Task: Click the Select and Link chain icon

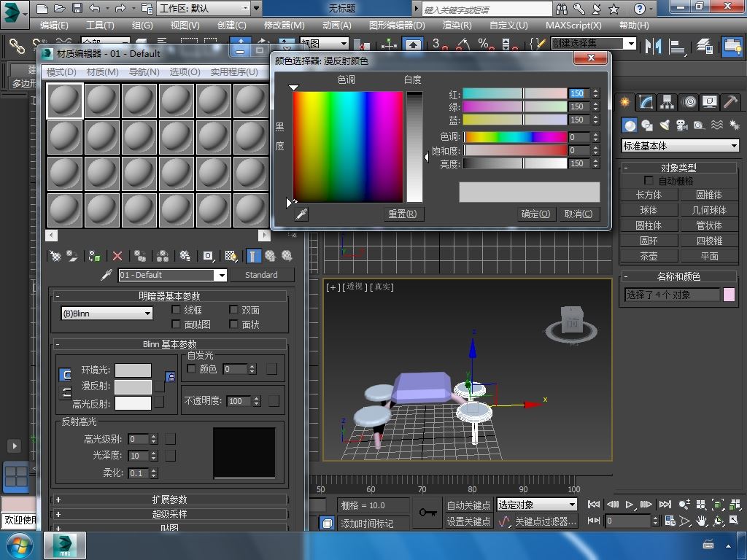Action: pyautogui.click(x=18, y=46)
